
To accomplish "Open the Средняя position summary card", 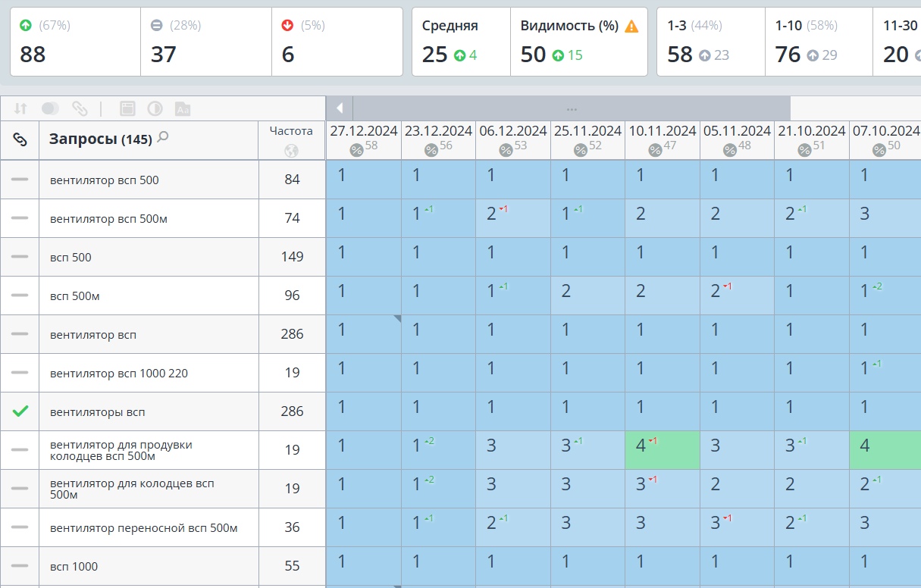I will 462,42.
